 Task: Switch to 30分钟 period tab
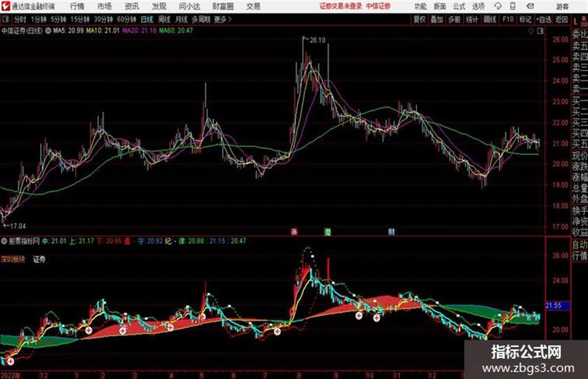[x=103, y=19]
